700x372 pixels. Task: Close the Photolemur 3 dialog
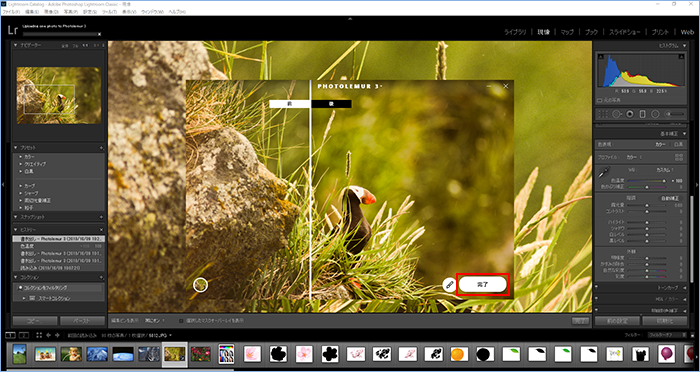[505, 86]
